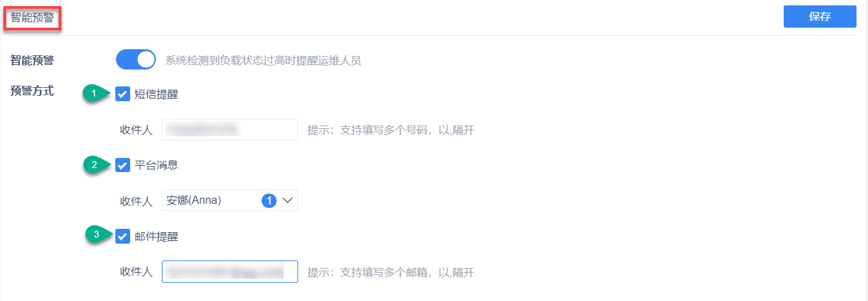Image resolution: width=868 pixels, height=301 pixels.
Task: Click the 短信提醒 label text
Action: [156, 94]
